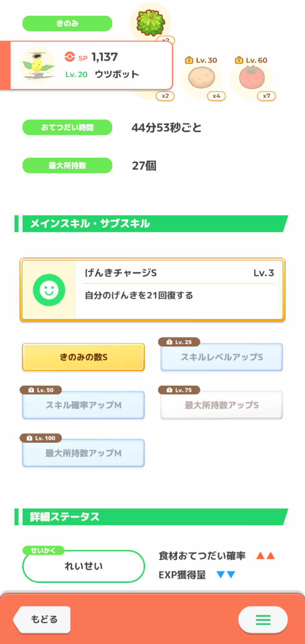This screenshot has width=305, height=644.
Task: Tap the 最大所持数 label pill
Action: click(x=67, y=166)
